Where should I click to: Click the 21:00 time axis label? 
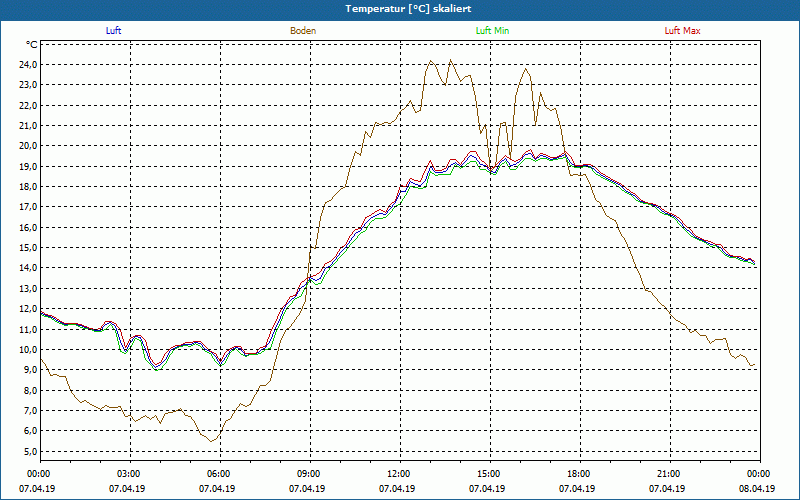pos(670,474)
